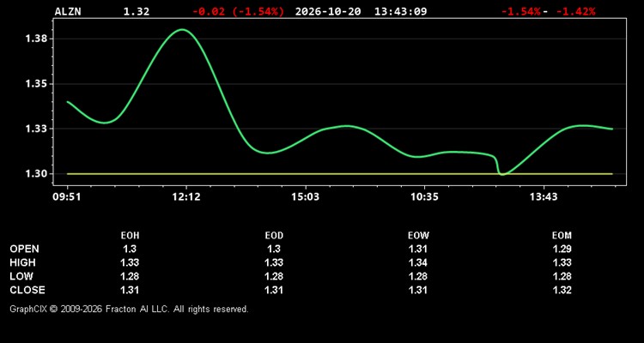
Task: Select the 10:35 time axis label
Action: click(x=424, y=197)
